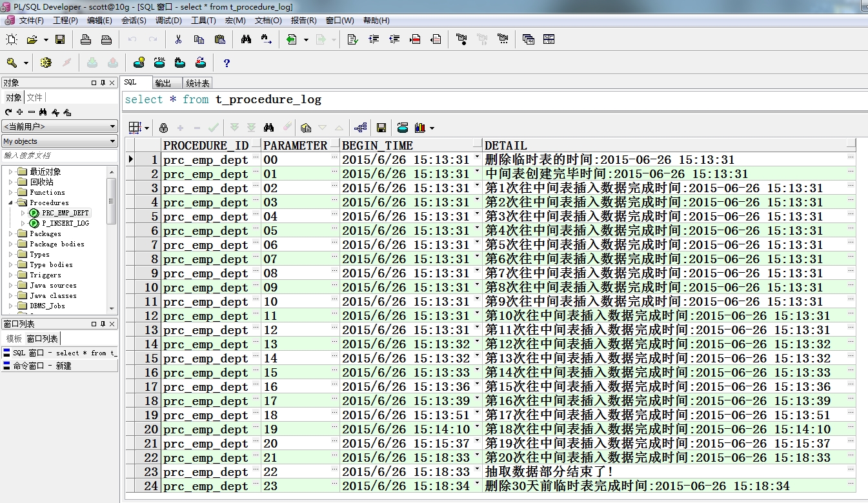Click the 输入搜索文档 search field

click(x=59, y=155)
